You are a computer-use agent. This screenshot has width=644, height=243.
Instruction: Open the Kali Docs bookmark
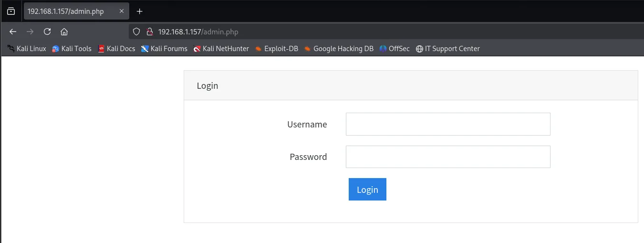(x=116, y=49)
